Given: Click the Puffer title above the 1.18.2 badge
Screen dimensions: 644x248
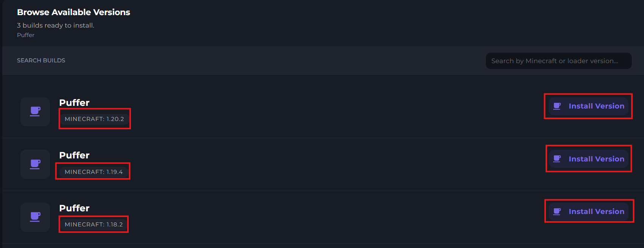Looking at the screenshot, I should [74, 208].
